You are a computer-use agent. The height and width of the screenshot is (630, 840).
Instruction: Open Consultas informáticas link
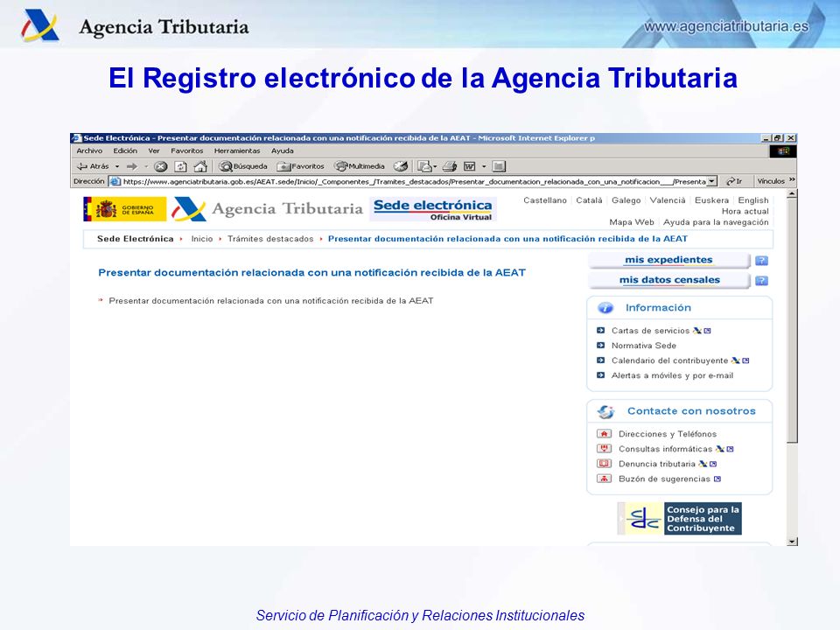pos(665,450)
